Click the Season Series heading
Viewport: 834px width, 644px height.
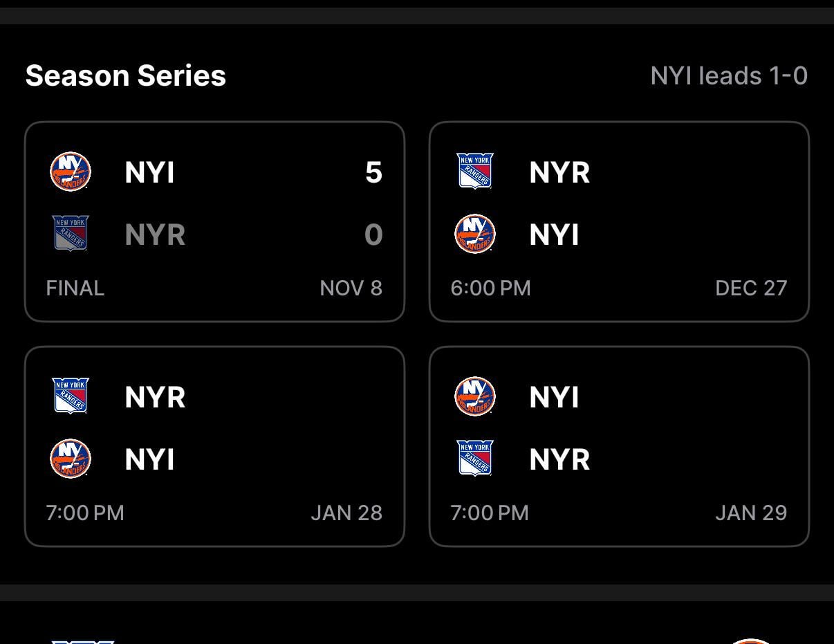(125, 75)
